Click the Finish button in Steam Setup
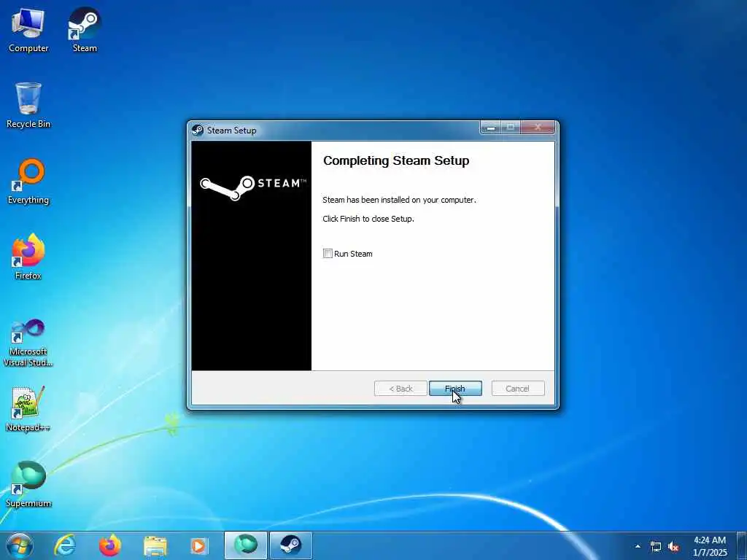747x560 pixels. click(455, 389)
